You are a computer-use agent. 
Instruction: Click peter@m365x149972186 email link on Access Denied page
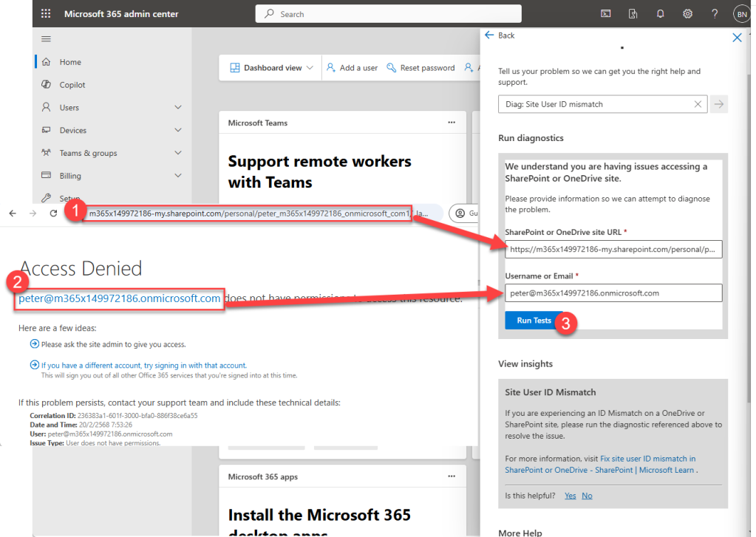(x=119, y=298)
